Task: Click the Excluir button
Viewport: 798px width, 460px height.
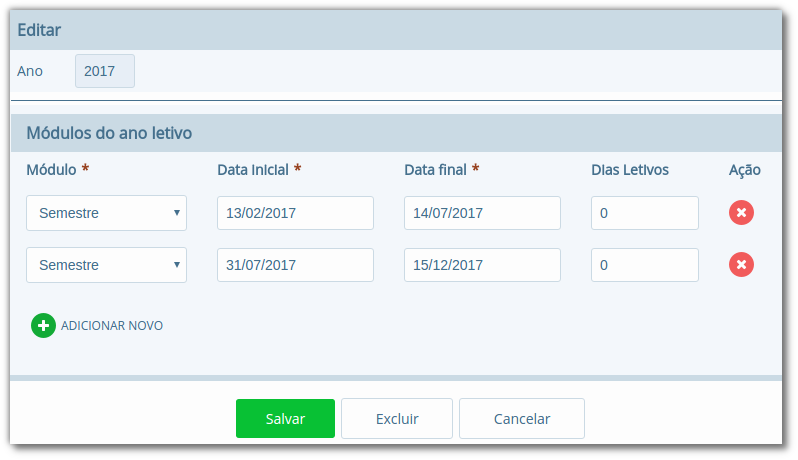Action: [397, 419]
